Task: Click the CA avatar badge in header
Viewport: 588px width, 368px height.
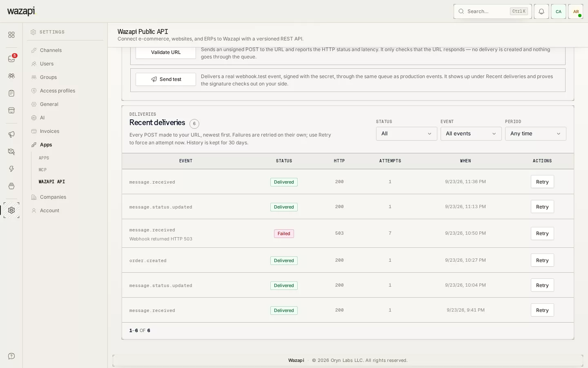Action: coord(559,11)
